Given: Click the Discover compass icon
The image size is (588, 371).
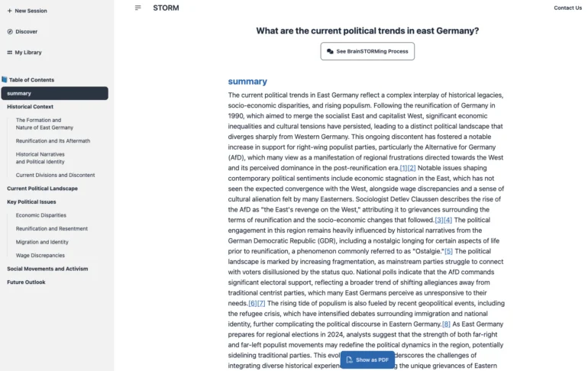Looking at the screenshot, I should coord(10,31).
